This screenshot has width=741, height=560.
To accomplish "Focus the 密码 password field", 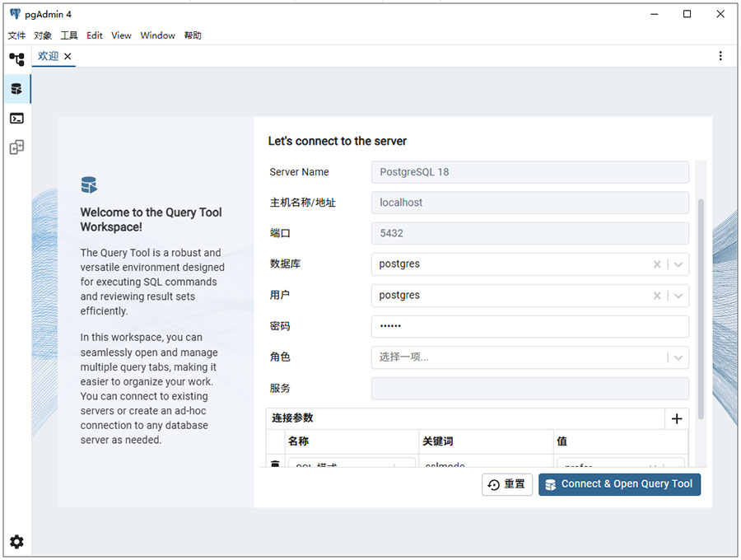I will pyautogui.click(x=529, y=326).
